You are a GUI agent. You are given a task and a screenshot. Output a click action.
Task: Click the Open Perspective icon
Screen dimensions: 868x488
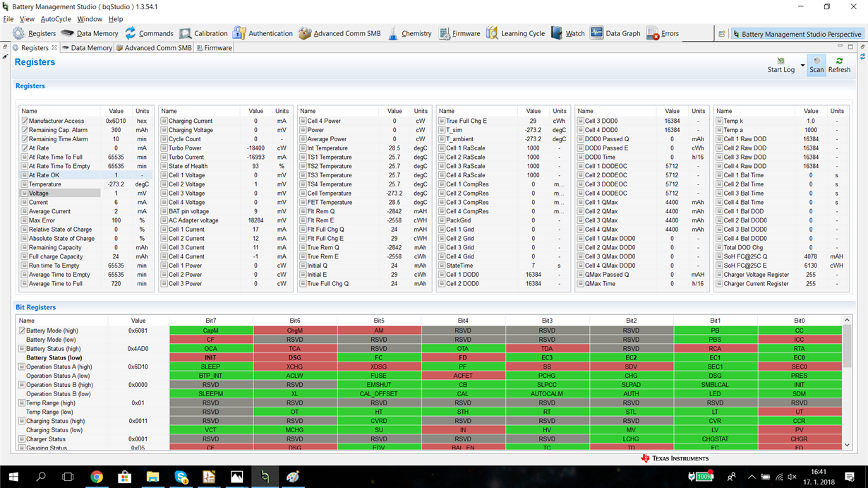coord(722,33)
